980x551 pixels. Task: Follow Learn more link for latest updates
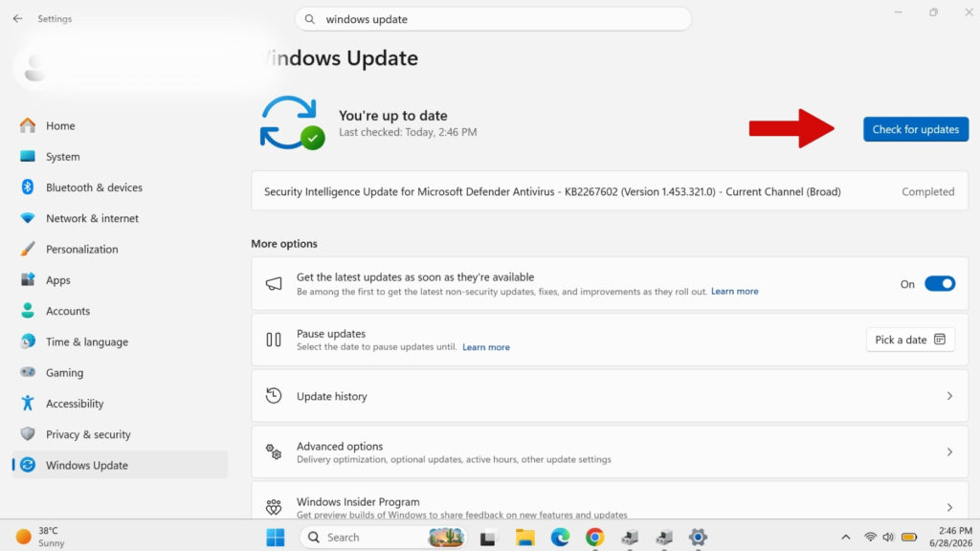click(734, 291)
